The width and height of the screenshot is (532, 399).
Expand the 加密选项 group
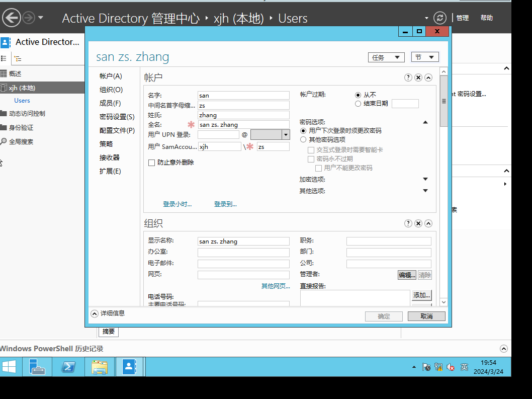tap(425, 179)
